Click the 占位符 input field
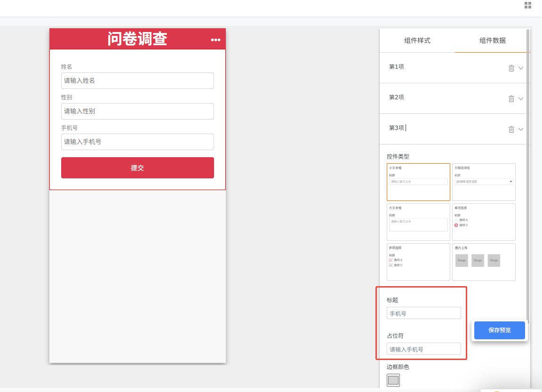The height and width of the screenshot is (392, 542). click(424, 349)
